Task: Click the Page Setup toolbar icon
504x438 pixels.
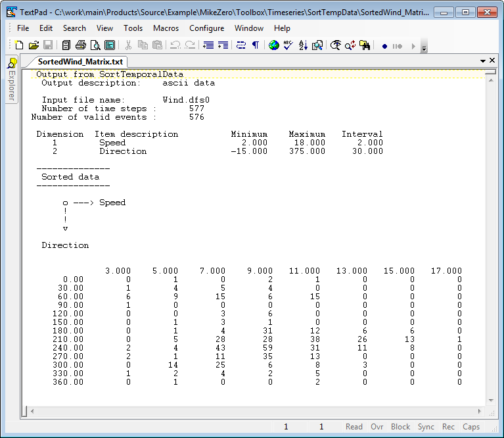Action: (110, 45)
